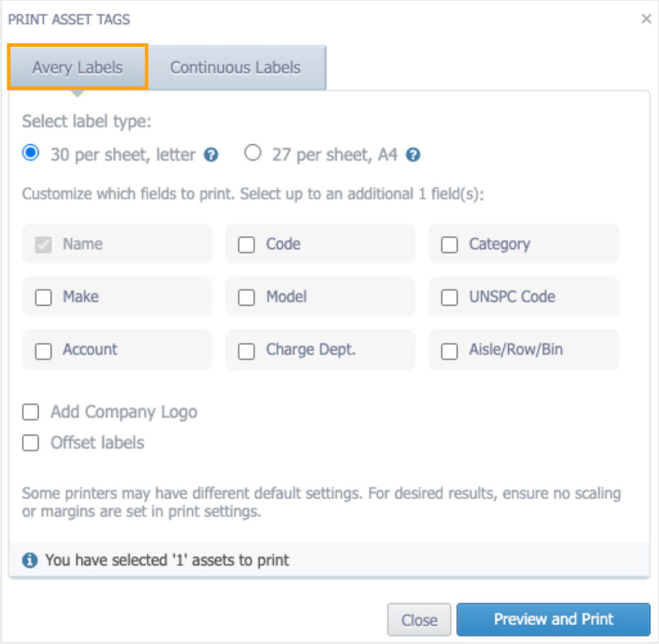Click help icon beside 30 per sheet, letter
659x644 pixels.
point(211,155)
